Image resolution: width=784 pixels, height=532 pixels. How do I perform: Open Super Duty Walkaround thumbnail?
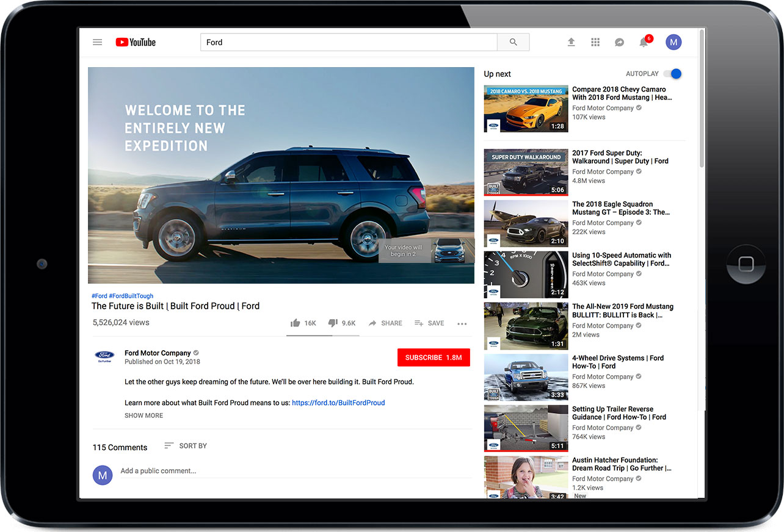click(526, 173)
